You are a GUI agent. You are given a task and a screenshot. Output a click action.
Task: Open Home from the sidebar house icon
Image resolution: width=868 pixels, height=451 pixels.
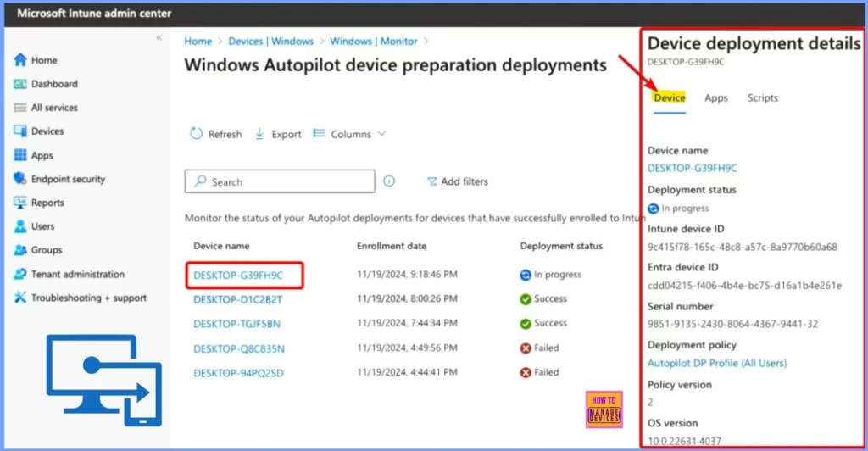pos(20,59)
